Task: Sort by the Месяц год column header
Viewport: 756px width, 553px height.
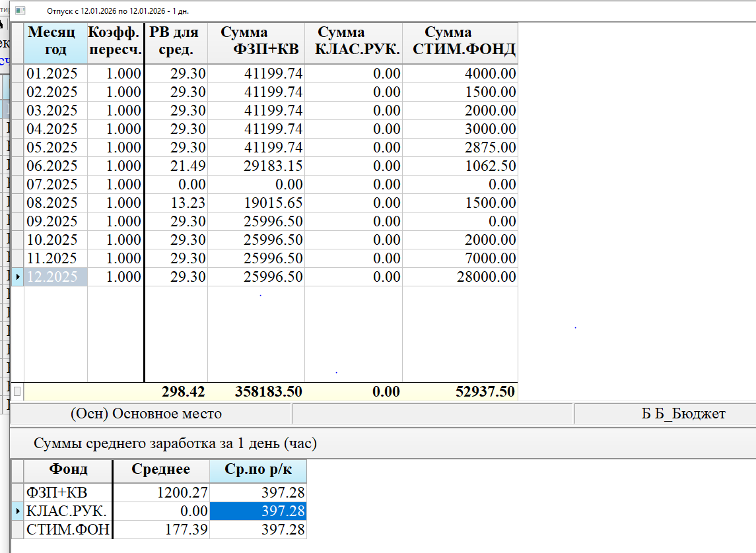Action: pyautogui.click(x=56, y=42)
